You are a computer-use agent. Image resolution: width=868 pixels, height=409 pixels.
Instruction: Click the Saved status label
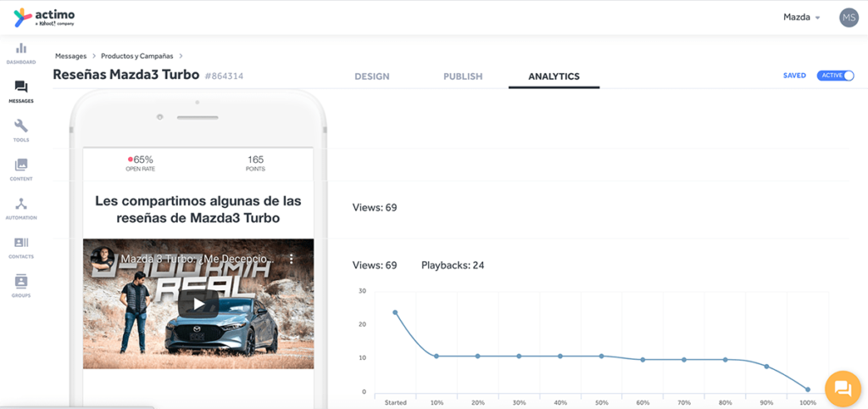click(x=794, y=76)
